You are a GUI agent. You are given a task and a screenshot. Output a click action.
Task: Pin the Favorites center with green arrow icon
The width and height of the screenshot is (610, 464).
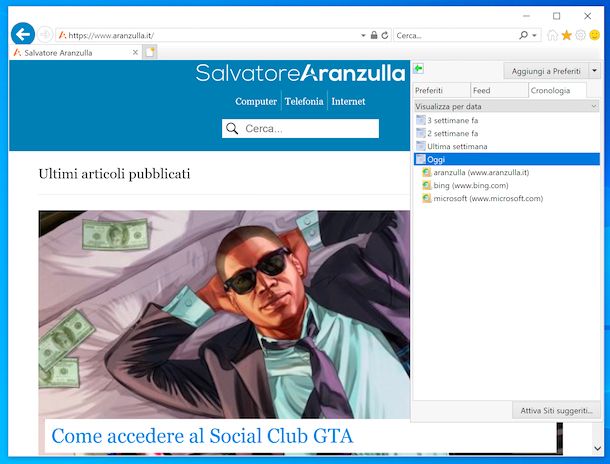click(418, 69)
